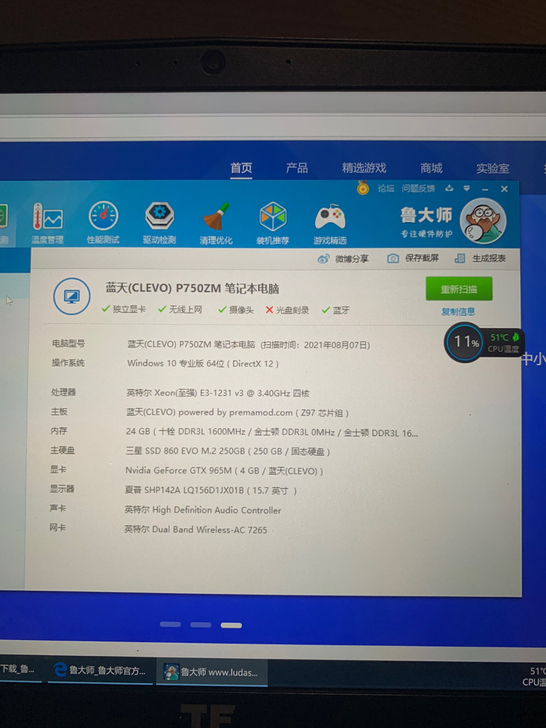Screen dimensions: 546x728
Task: Click 鲁大师_鲁大师官方 Edge taskbar window
Action: point(100,671)
